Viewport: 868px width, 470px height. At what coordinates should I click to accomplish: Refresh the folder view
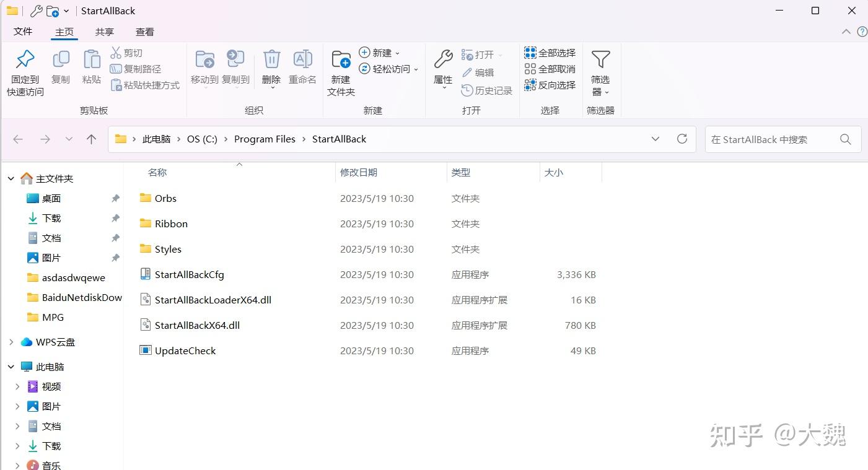(x=682, y=139)
